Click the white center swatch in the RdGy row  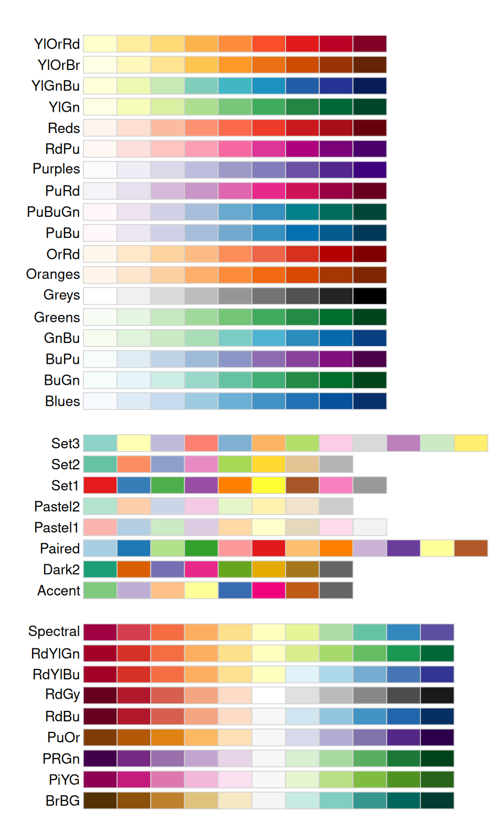pos(269,695)
